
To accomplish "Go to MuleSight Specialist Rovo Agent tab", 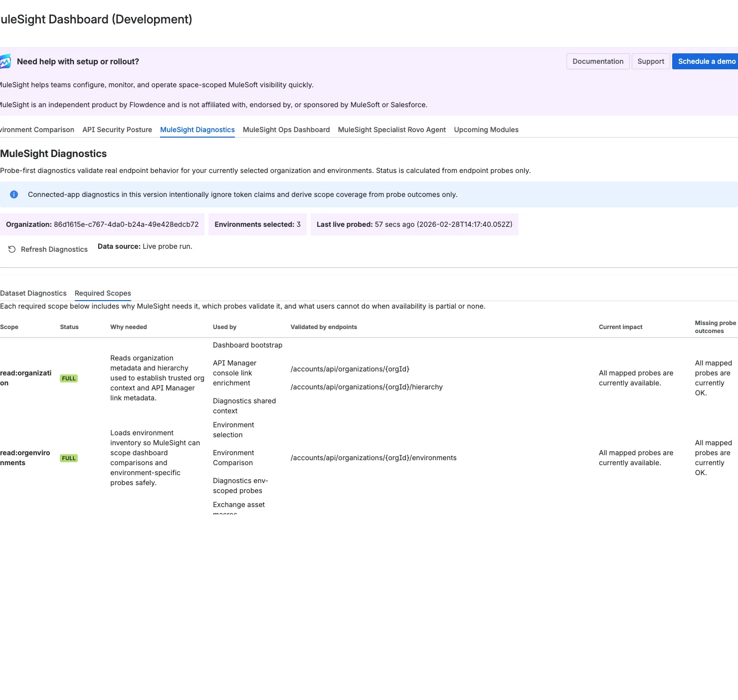I will click(392, 130).
